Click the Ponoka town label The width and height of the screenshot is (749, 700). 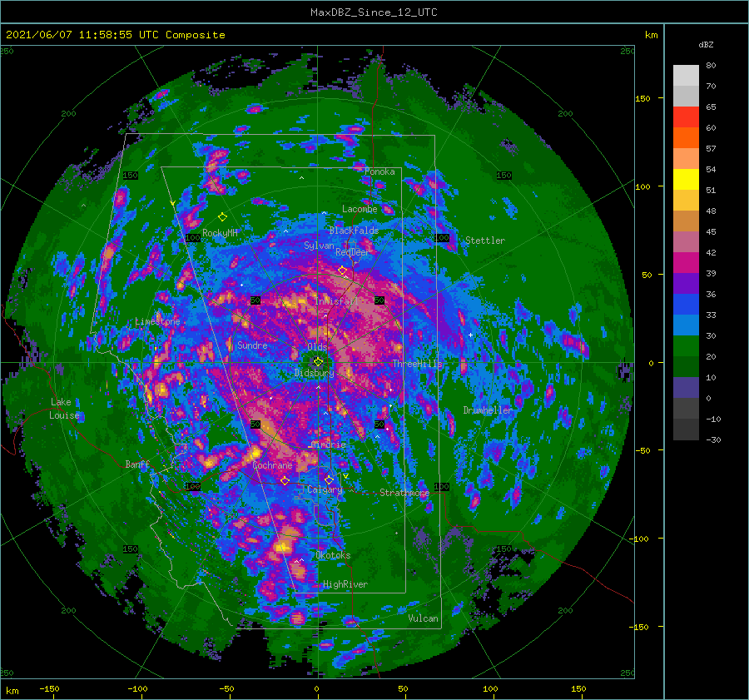[379, 171]
